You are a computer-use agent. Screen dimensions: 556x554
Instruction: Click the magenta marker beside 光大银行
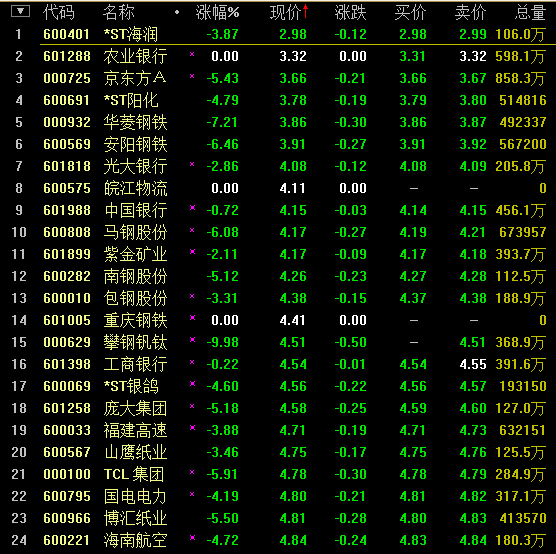pyautogui.click(x=192, y=164)
